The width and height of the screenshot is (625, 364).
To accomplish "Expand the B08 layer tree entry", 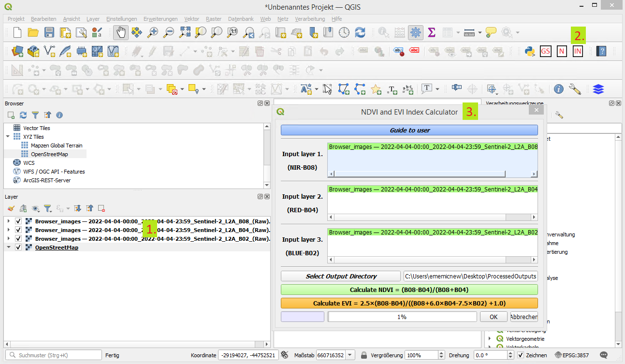I will tap(9, 221).
